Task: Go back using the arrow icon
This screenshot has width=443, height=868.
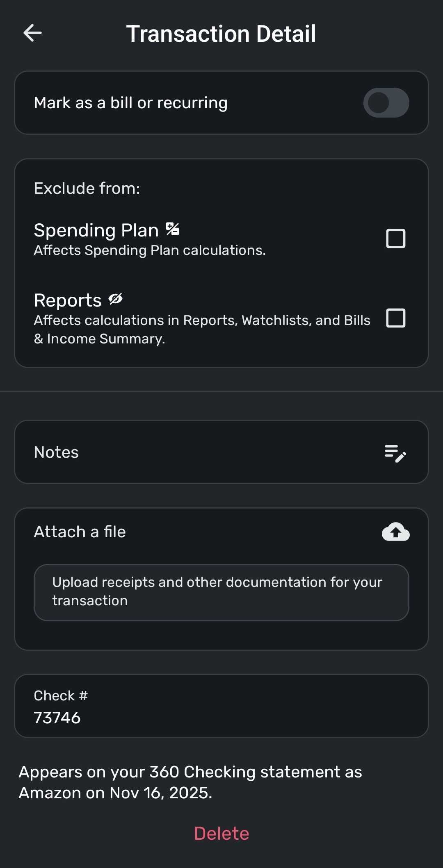Action: coord(33,33)
